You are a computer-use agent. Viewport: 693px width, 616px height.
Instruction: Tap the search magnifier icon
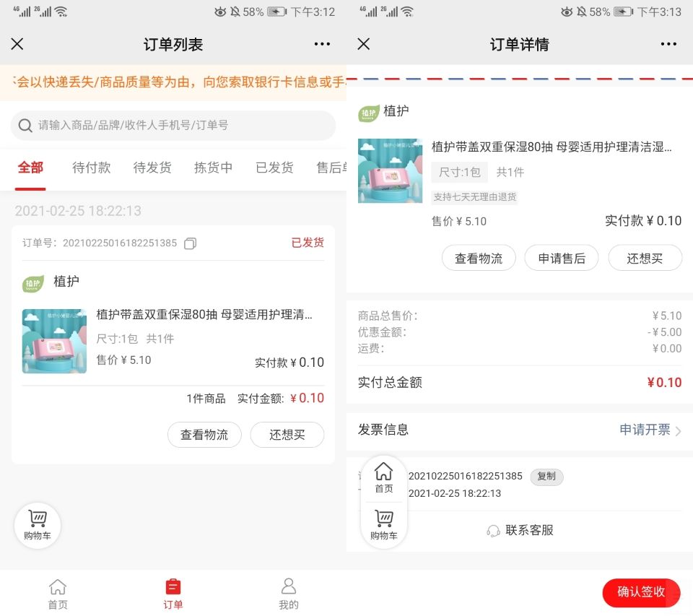click(x=25, y=126)
